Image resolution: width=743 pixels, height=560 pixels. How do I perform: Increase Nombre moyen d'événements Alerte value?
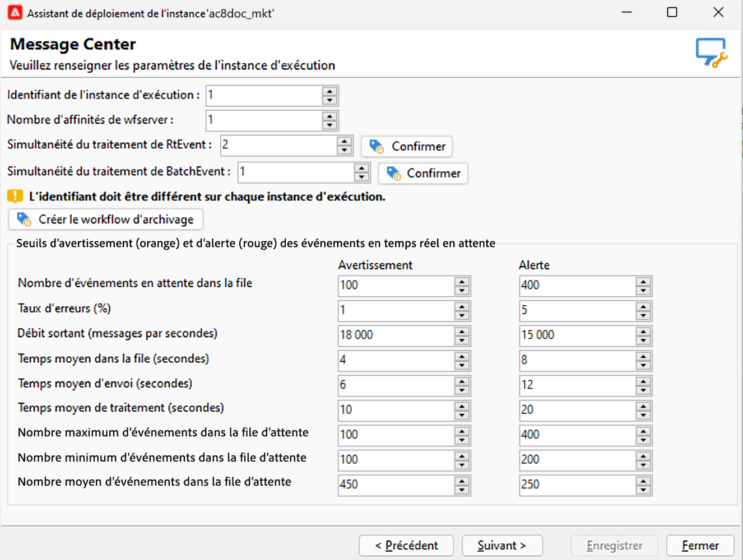click(x=643, y=480)
